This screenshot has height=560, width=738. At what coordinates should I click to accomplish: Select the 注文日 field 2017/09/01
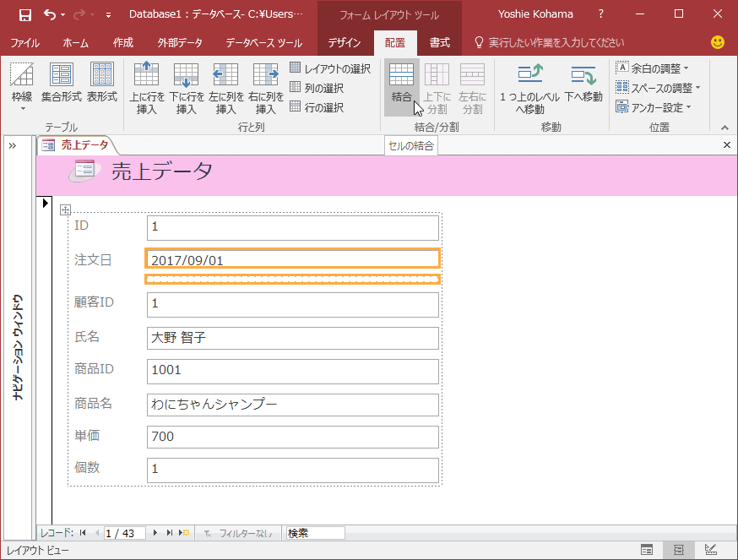pyautogui.click(x=293, y=258)
